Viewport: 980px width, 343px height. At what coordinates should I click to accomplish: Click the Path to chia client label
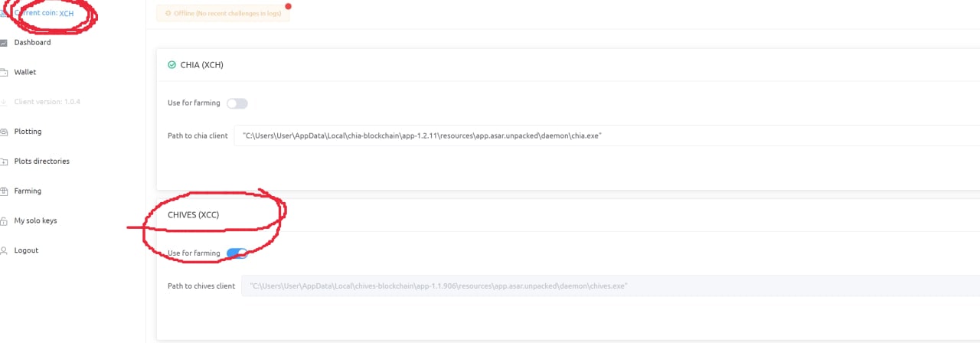[x=198, y=136]
